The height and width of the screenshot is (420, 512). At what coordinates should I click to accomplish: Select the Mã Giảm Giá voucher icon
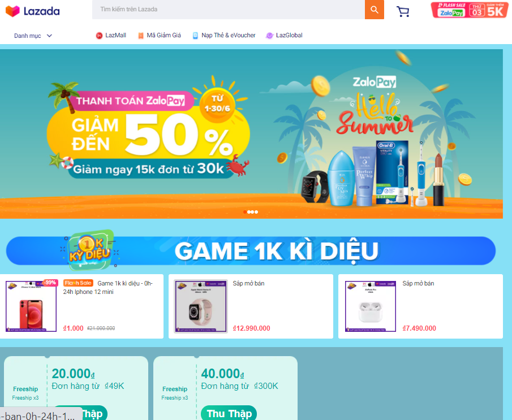(141, 36)
